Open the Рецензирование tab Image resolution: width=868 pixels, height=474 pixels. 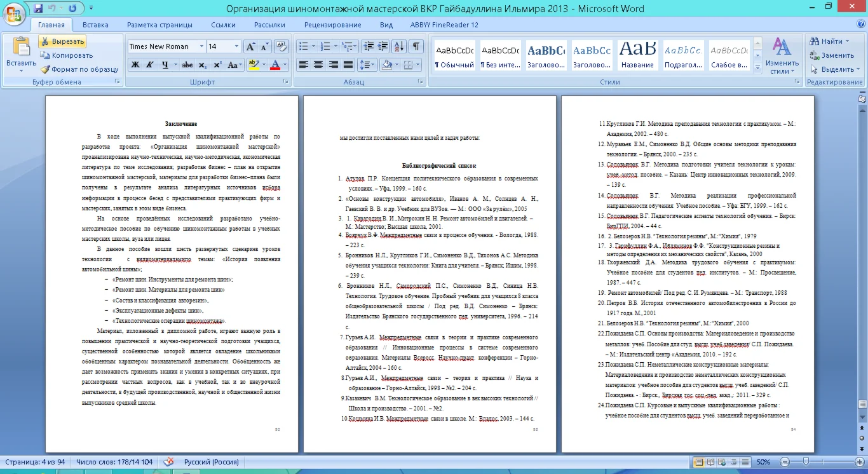point(332,25)
